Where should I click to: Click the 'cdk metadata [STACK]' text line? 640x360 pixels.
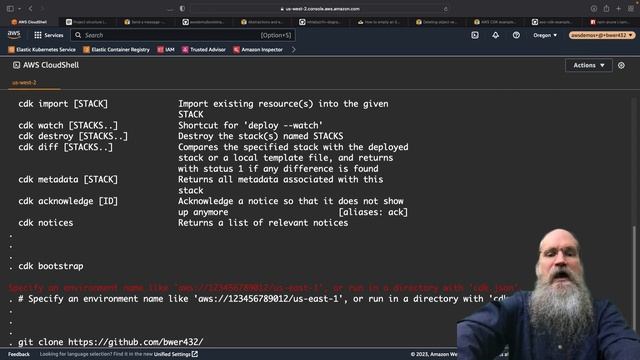coord(68,179)
